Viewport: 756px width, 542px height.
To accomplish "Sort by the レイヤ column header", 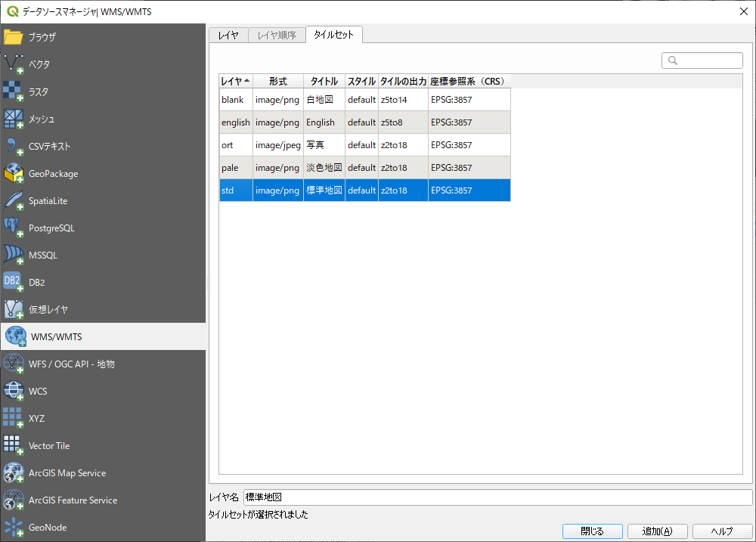I will click(x=236, y=81).
